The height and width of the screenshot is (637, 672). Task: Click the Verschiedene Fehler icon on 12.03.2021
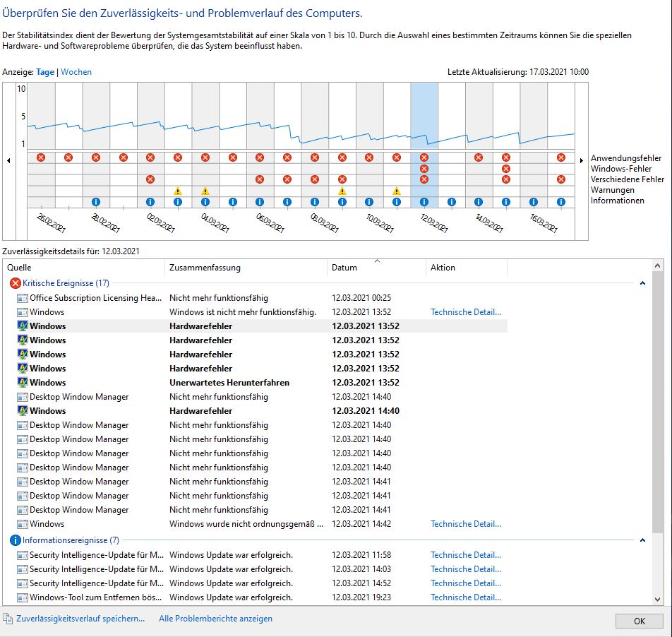[x=424, y=179]
